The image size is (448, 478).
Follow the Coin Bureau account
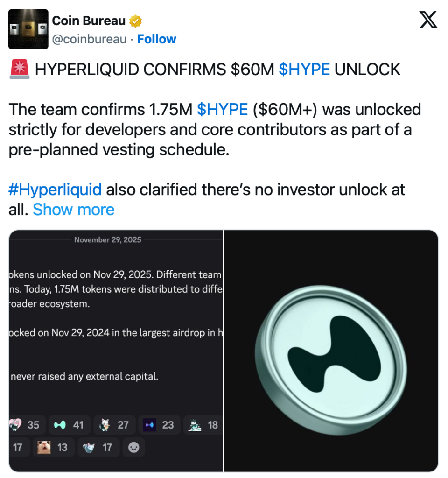coord(156,39)
